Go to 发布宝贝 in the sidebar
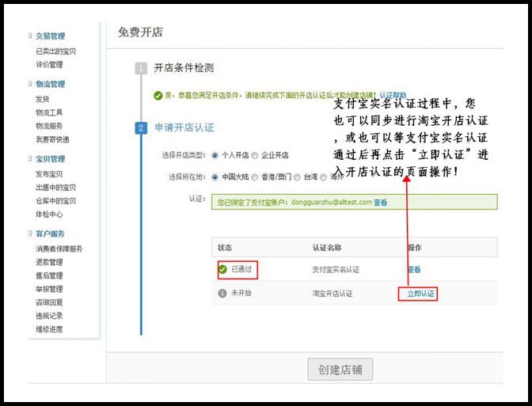Image resolution: width=532 pixels, height=406 pixels. point(49,173)
